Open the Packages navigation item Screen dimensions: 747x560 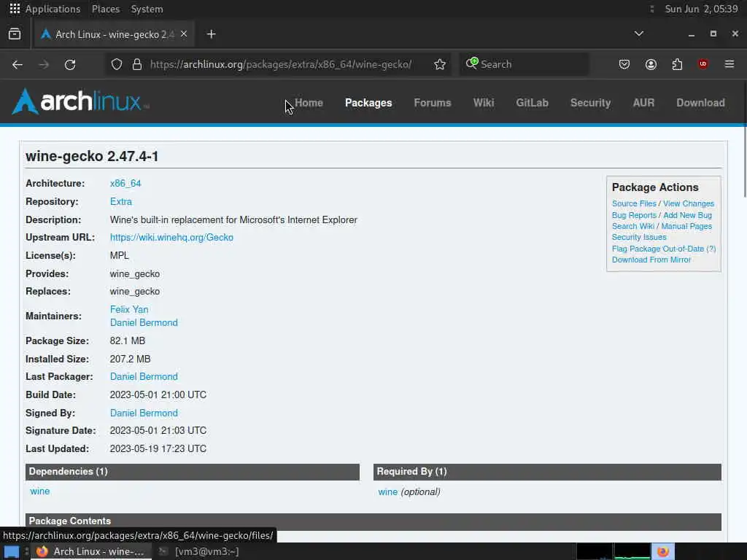point(368,103)
